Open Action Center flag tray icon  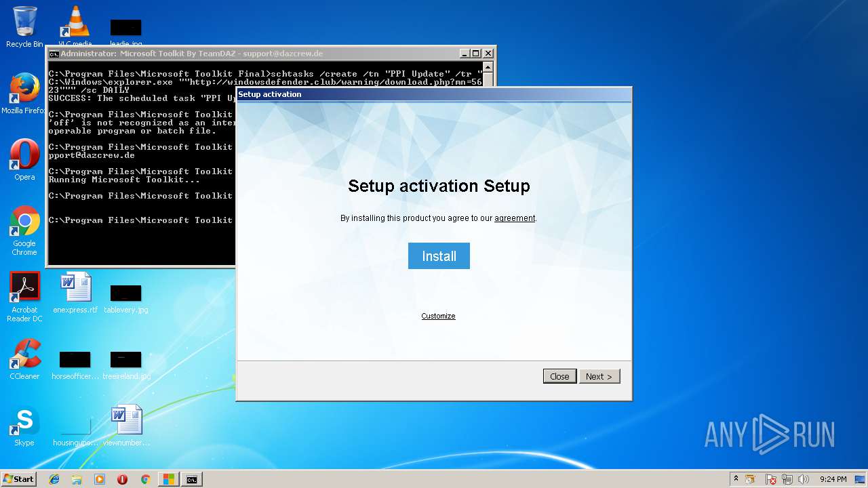click(771, 479)
